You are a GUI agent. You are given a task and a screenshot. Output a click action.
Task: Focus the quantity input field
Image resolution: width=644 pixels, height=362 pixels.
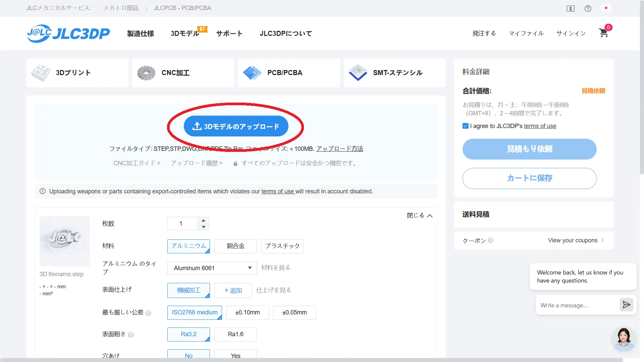183,224
